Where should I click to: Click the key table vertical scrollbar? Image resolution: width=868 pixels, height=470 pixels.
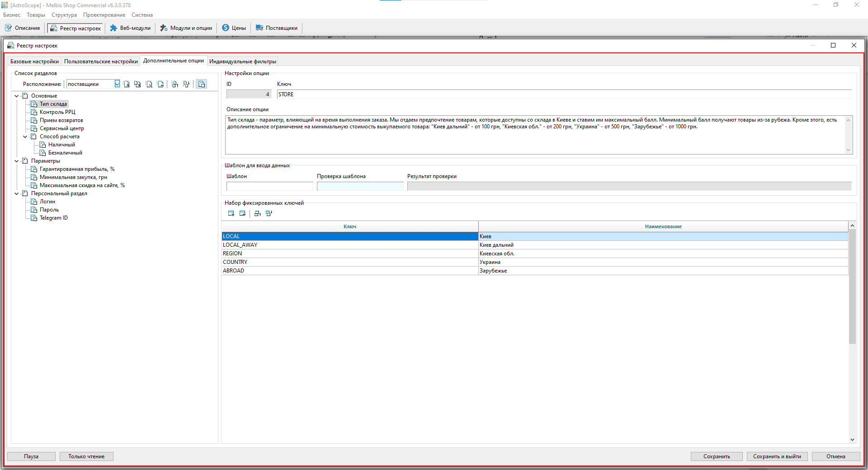click(x=852, y=287)
